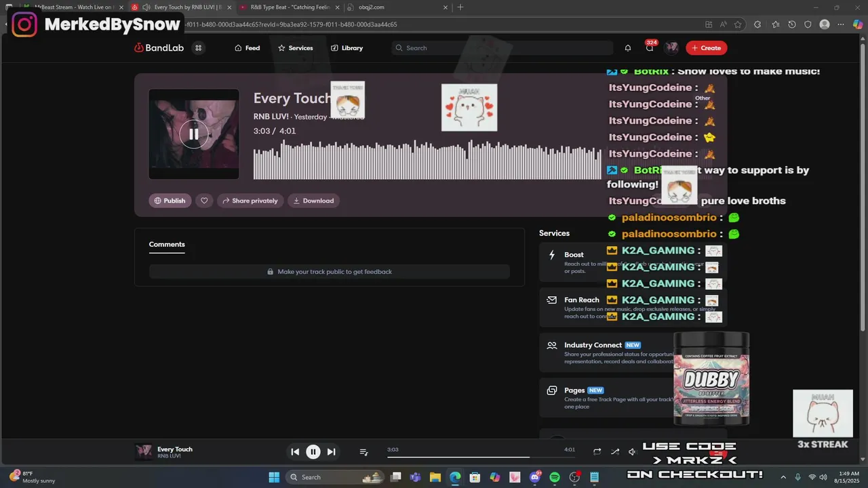
Task: Click 'Make your track public to get feedback'
Action: pos(329,272)
